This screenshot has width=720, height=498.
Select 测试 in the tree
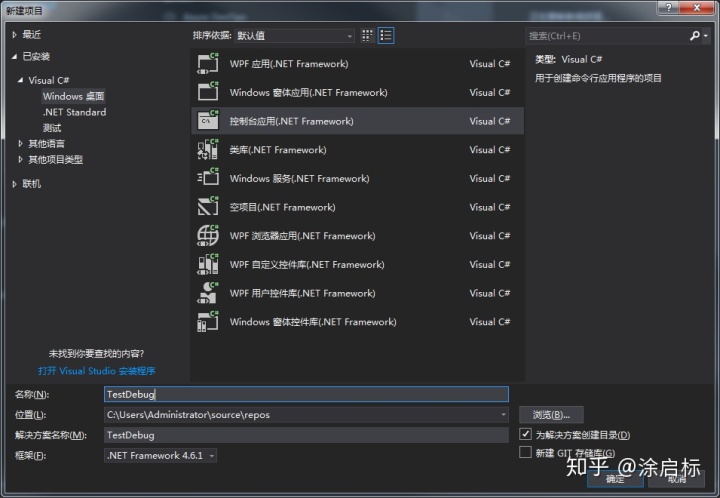[x=52, y=128]
